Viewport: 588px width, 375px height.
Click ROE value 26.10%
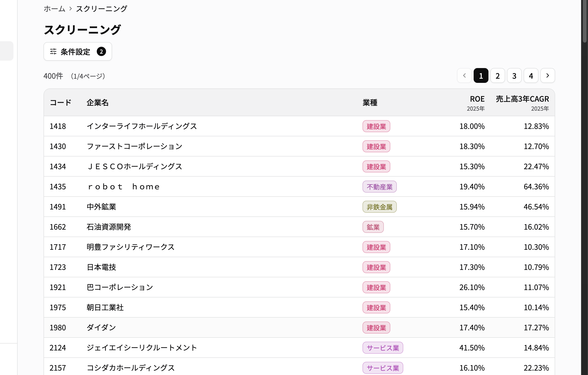(472, 287)
